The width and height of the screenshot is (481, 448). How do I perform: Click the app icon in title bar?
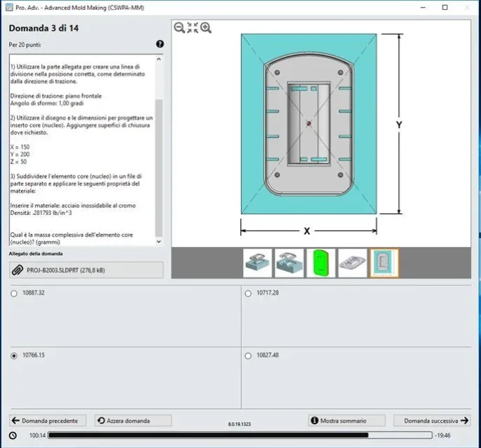[10, 8]
